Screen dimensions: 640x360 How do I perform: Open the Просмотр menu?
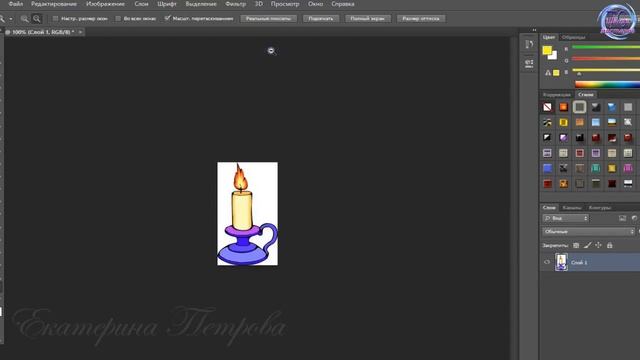click(285, 4)
